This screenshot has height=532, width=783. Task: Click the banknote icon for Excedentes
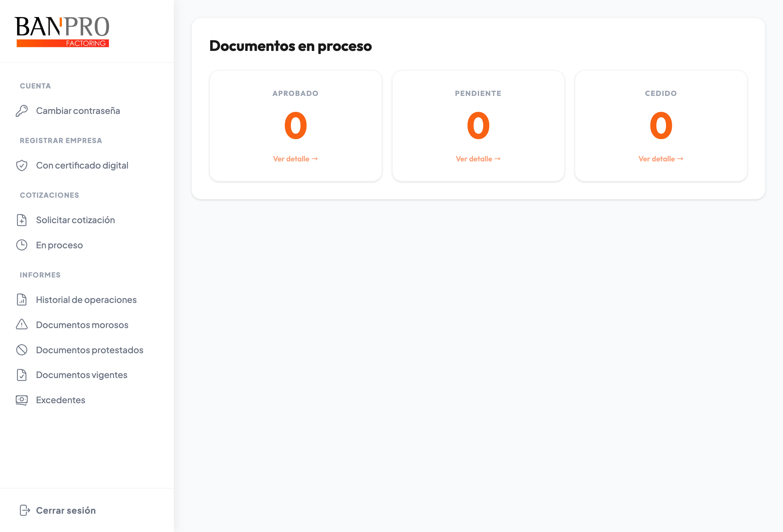tap(22, 400)
